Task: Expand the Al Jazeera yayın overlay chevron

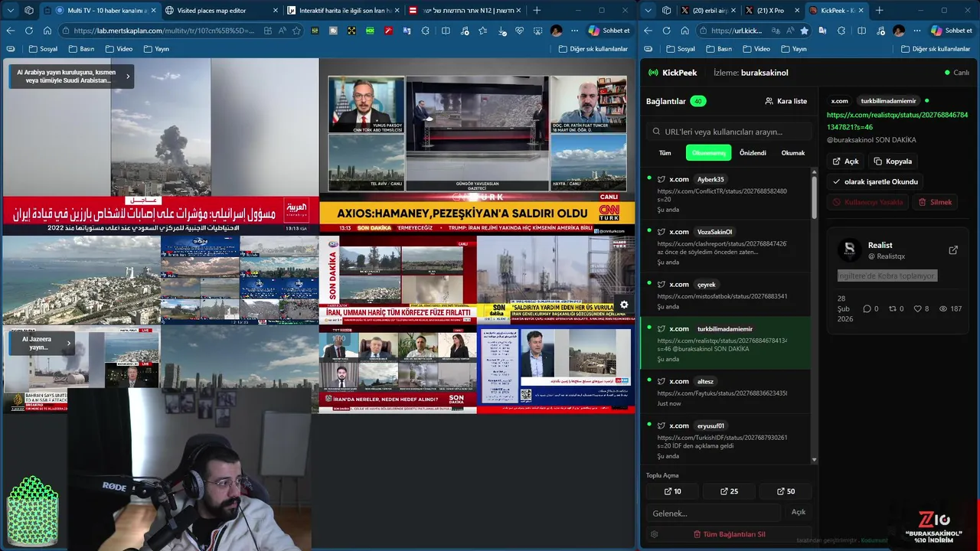Action: pos(69,343)
